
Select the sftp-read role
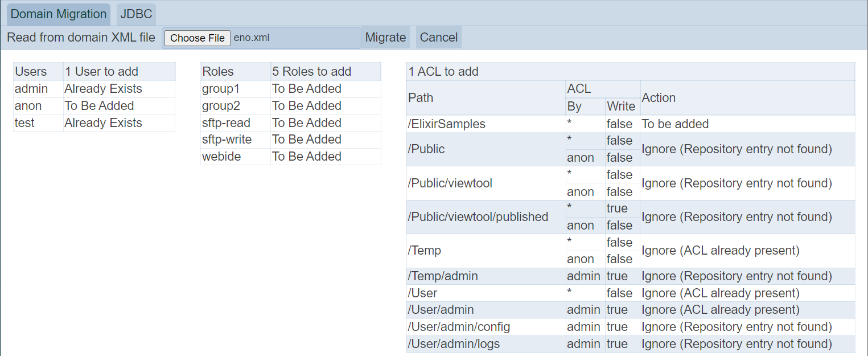tap(226, 123)
